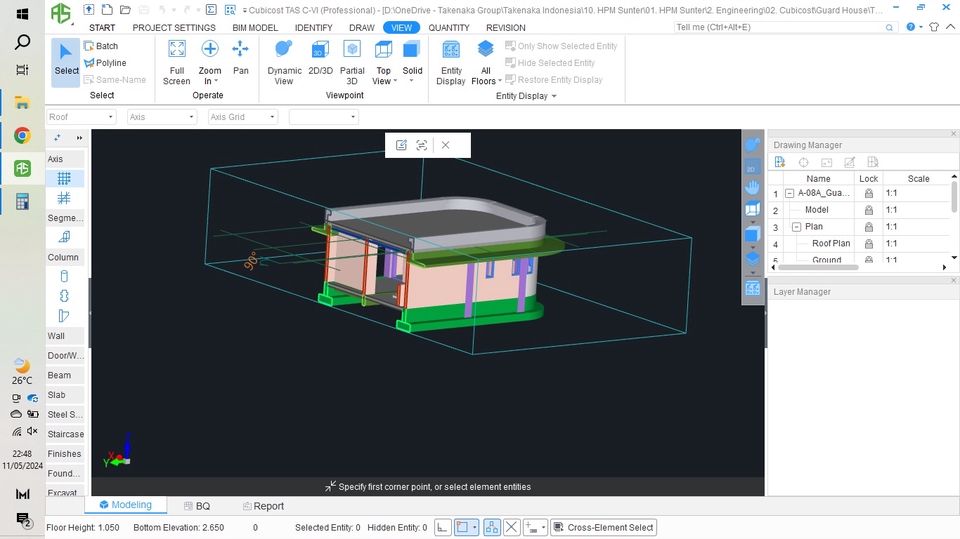Open the Roof floor dropdown
The width and height of the screenshot is (960, 539).
tap(81, 117)
